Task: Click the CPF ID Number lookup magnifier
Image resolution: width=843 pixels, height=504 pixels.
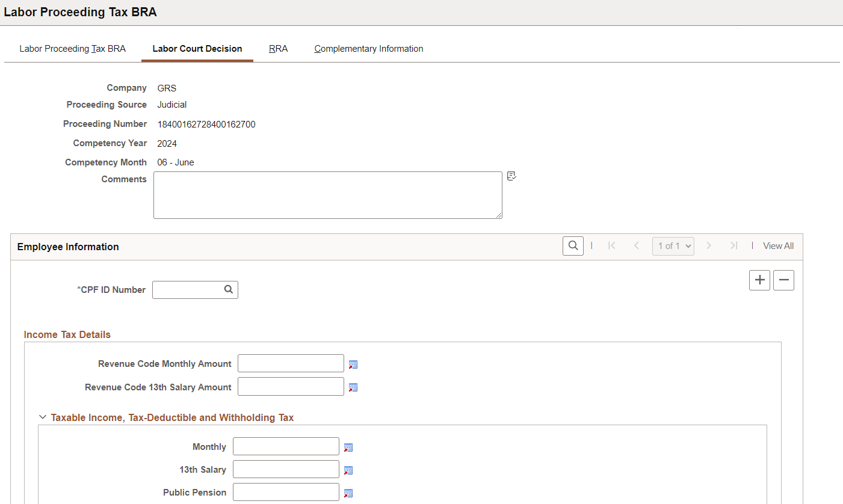Action: 229,289
